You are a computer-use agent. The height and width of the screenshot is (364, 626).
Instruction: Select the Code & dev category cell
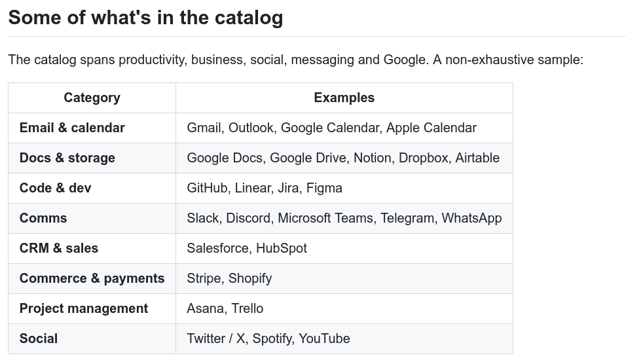[x=92, y=189]
